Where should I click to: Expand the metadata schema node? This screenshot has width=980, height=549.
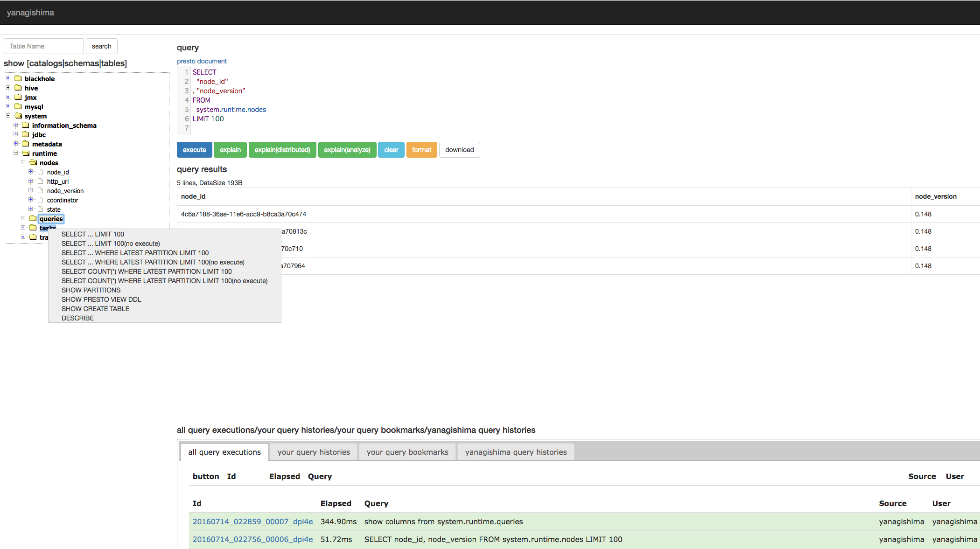15,144
